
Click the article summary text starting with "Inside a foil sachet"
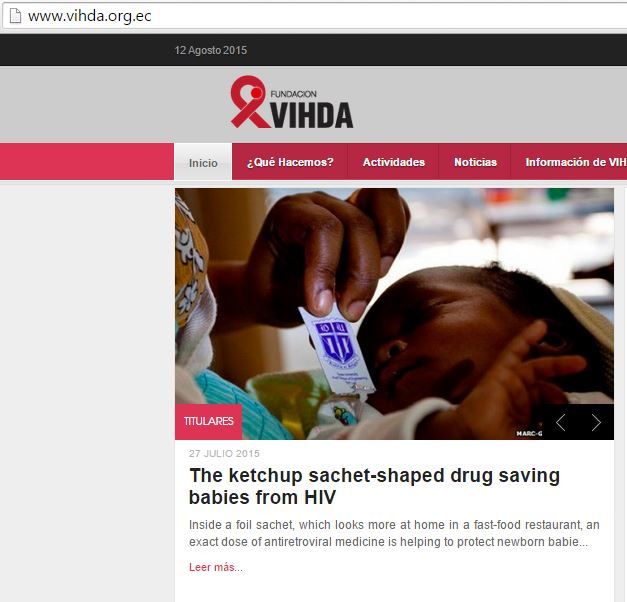[x=394, y=533]
